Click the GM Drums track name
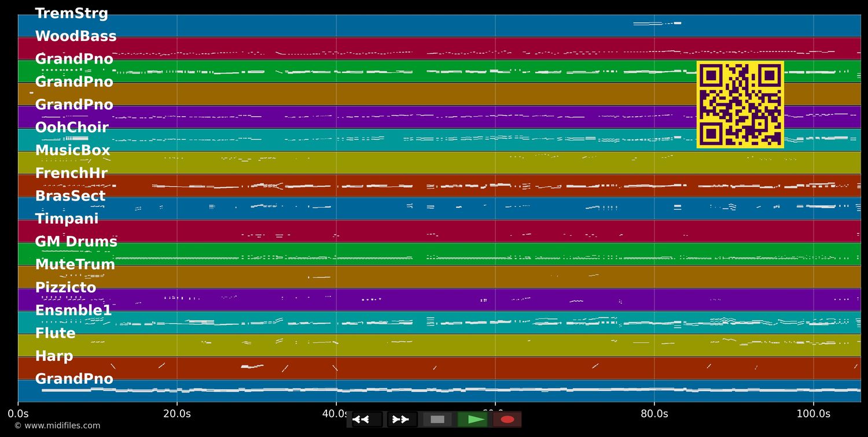Image resolution: width=868 pixels, height=437 pixels. tap(76, 242)
